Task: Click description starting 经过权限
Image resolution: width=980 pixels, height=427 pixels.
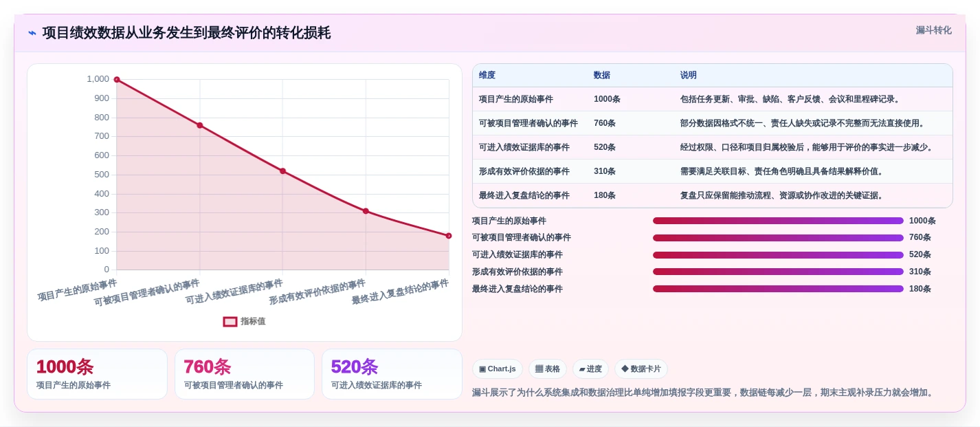Action: (807, 147)
